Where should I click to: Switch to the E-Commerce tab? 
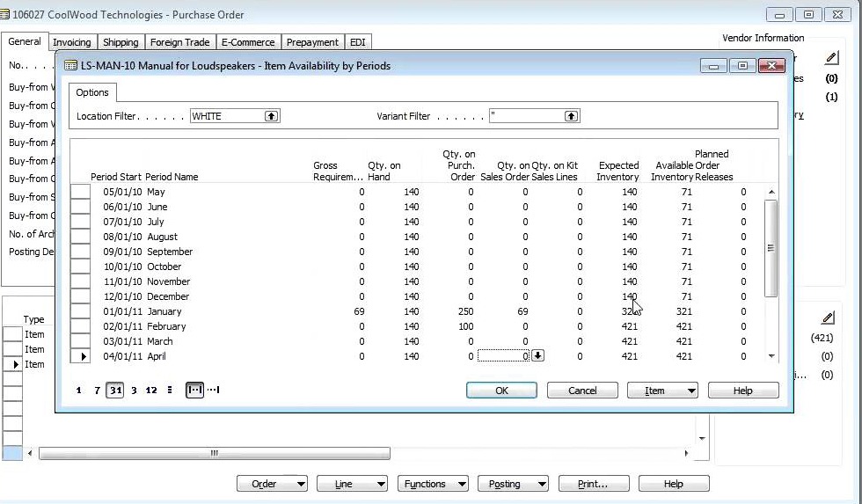tap(248, 42)
